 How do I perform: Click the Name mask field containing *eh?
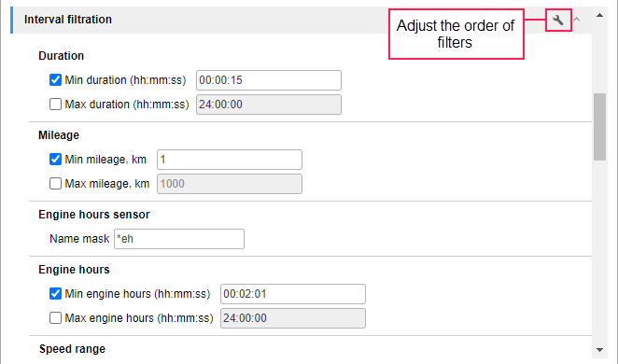179,239
